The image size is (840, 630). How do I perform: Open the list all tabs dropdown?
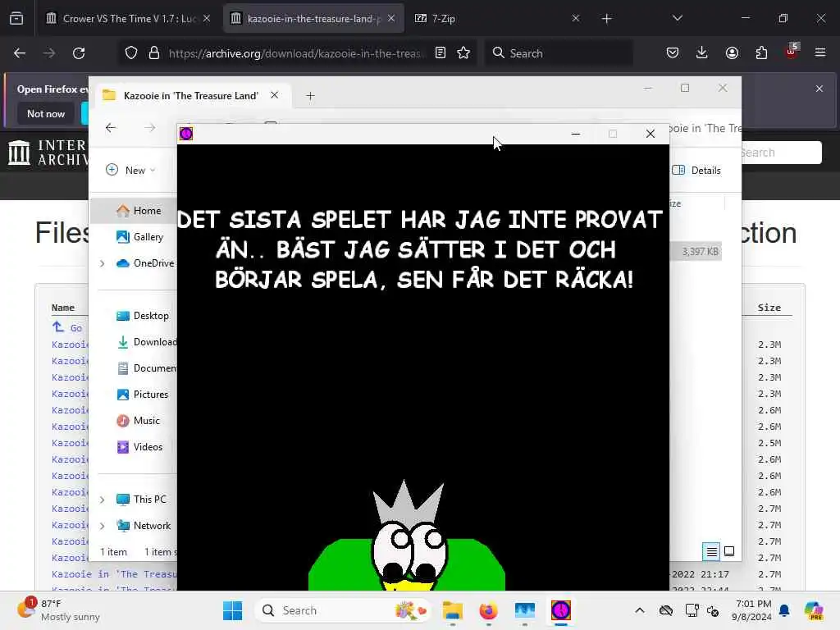coord(677,18)
